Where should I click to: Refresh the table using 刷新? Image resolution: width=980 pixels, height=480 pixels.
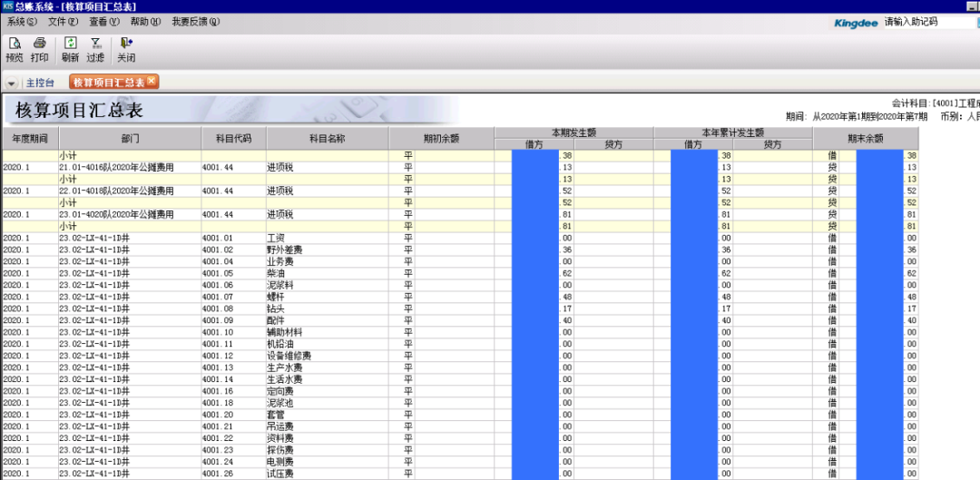[70, 50]
